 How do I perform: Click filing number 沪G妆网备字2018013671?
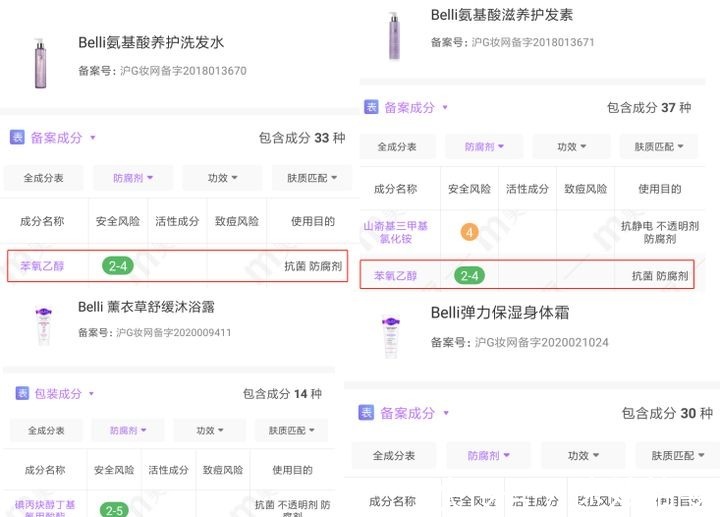point(533,42)
